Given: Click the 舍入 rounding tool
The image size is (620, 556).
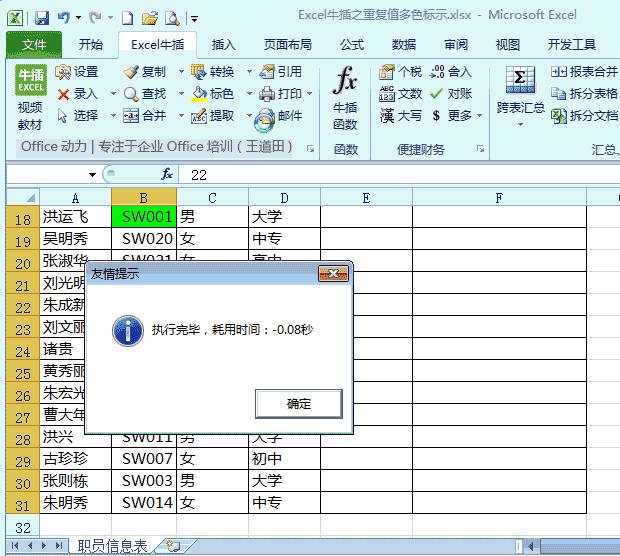Looking at the screenshot, I should pyautogui.click(x=451, y=72).
